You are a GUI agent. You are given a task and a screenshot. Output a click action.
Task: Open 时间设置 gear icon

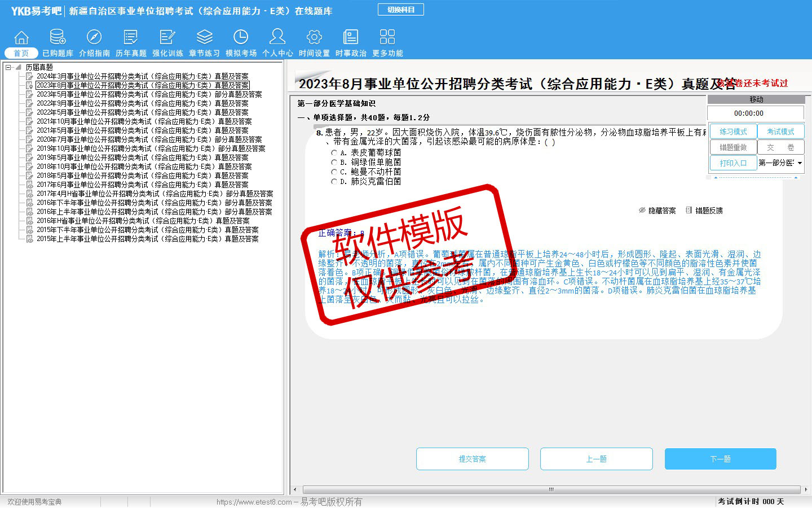(314, 38)
